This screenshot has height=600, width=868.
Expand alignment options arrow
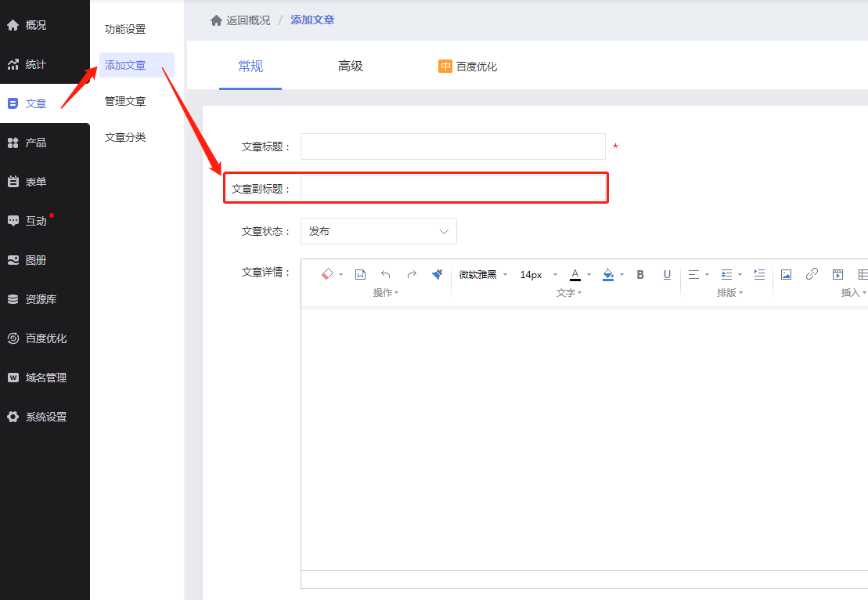tap(707, 275)
